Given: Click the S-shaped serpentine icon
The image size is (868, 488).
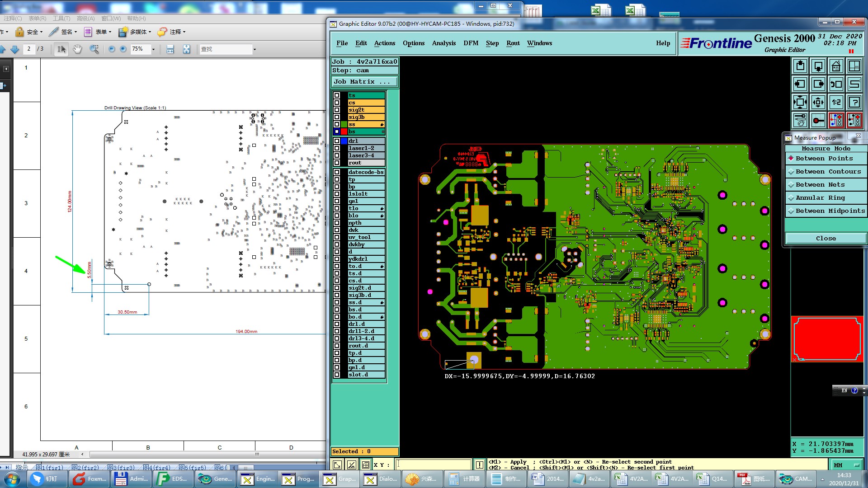Looking at the screenshot, I should coord(854,84).
